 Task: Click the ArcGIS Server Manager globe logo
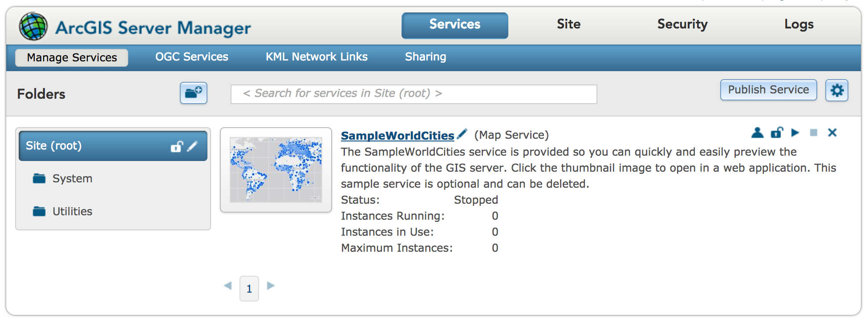click(32, 26)
